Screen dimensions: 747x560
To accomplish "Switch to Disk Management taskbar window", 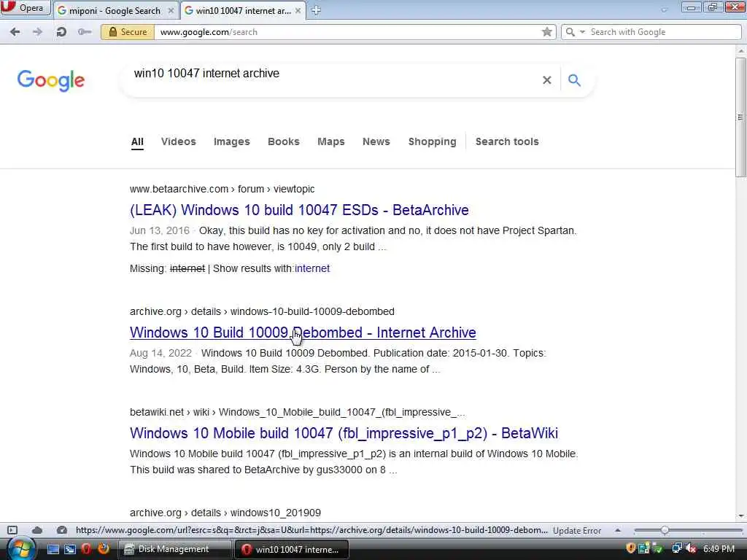I will pos(174,549).
